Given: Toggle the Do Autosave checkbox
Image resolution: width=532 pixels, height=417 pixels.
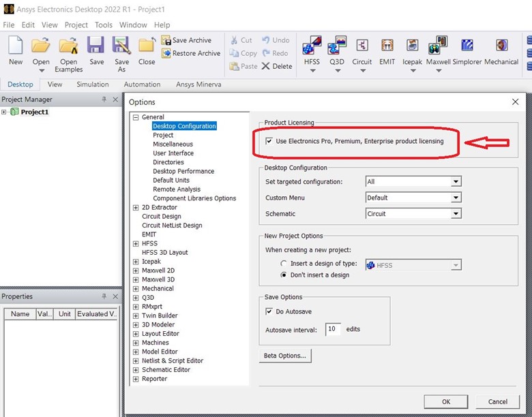Looking at the screenshot, I should pyautogui.click(x=269, y=311).
